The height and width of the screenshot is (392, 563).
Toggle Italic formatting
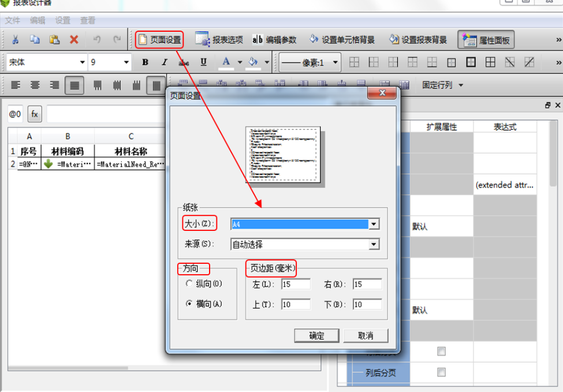point(165,62)
